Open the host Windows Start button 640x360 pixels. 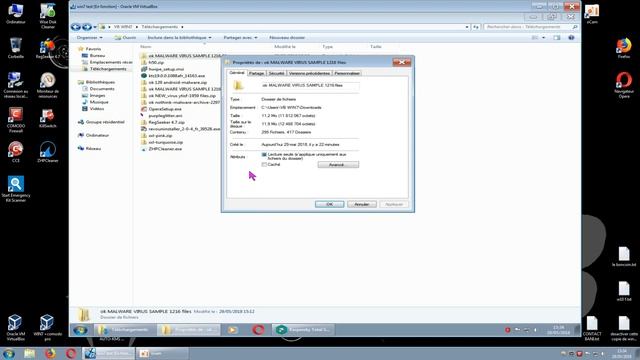point(9,353)
